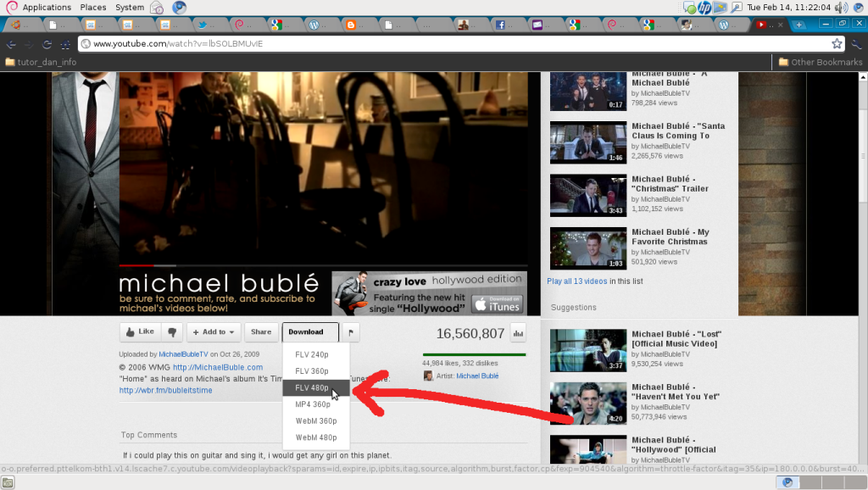868x490 pixels.
Task: Open a new browser tab
Action: 798,25
